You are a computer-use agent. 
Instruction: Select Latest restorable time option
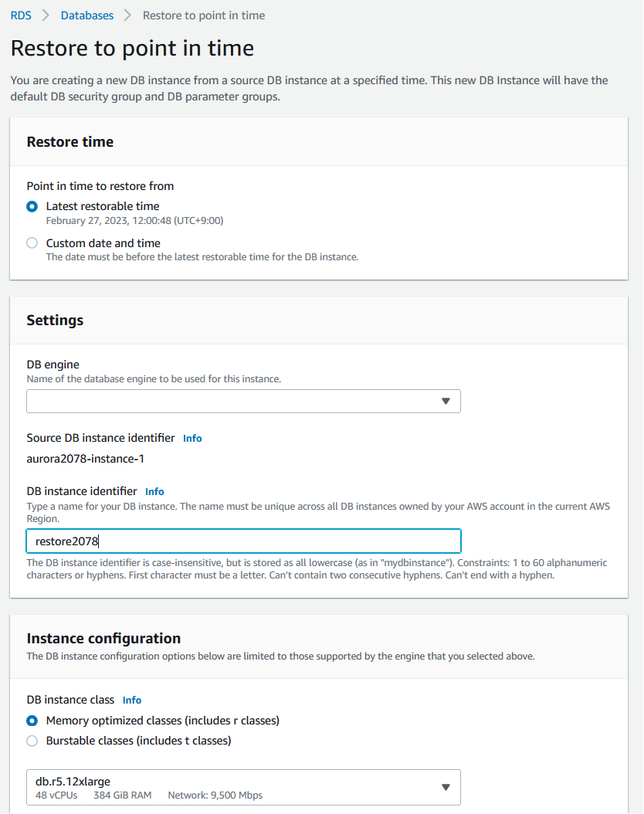click(32, 206)
